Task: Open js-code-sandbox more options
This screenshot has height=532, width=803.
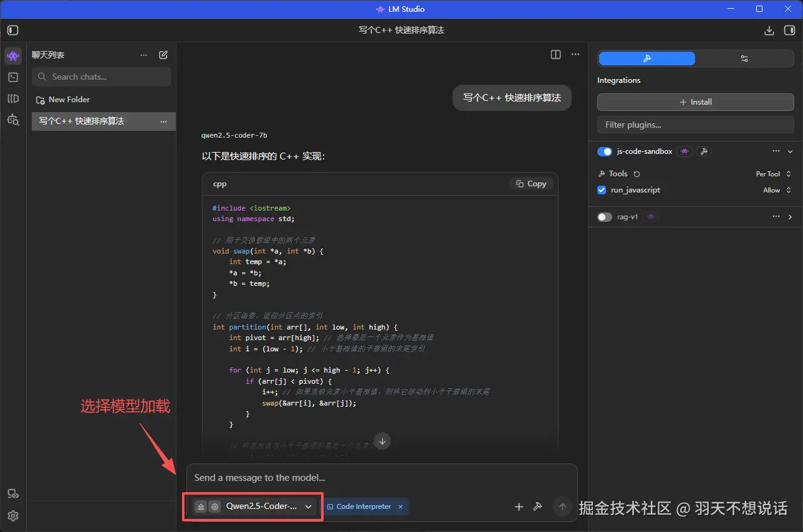Action: [x=776, y=151]
